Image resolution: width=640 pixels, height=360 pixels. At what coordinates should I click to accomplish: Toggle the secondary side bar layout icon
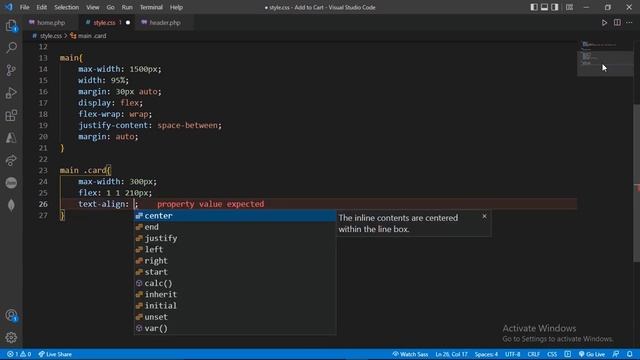tap(555, 7)
